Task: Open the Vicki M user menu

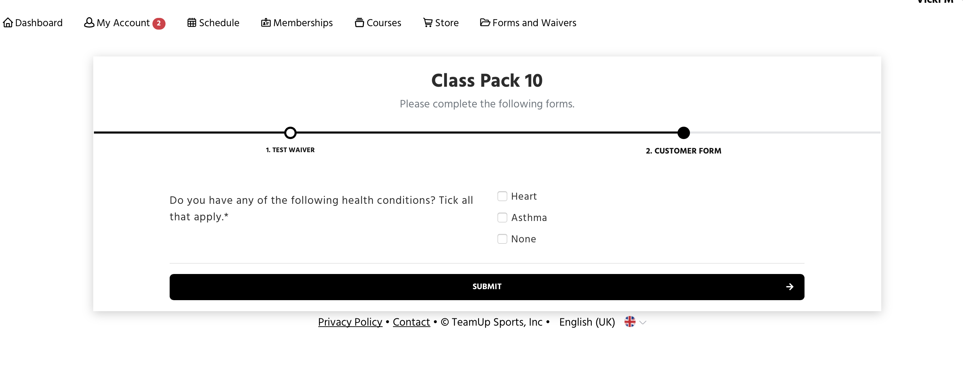Action: tap(936, 2)
